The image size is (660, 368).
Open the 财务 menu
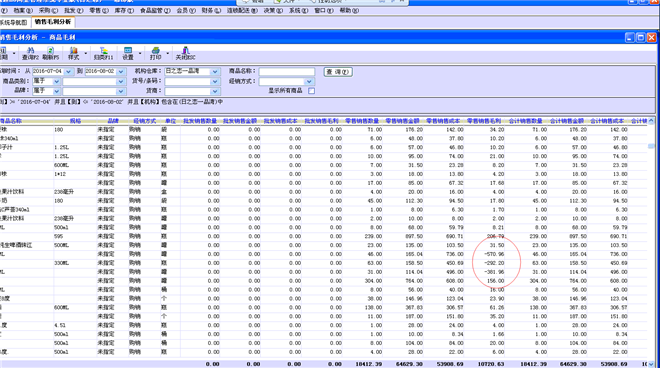pyautogui.click(x=211, y=11)
